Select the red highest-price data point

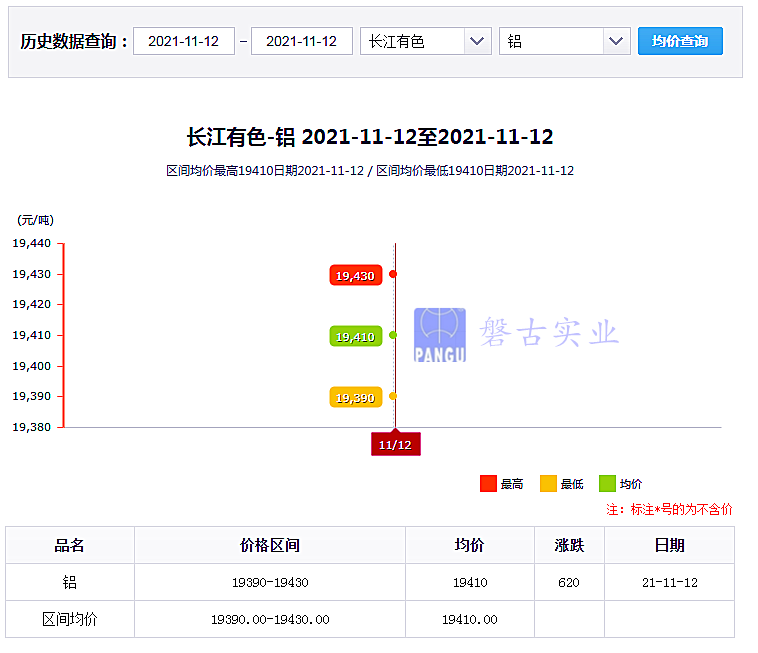point(393,274)
